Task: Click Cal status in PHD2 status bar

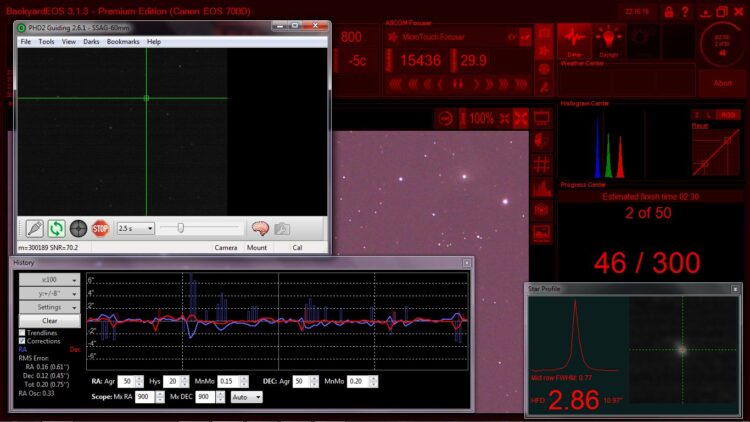Action: tap(297, 247)
